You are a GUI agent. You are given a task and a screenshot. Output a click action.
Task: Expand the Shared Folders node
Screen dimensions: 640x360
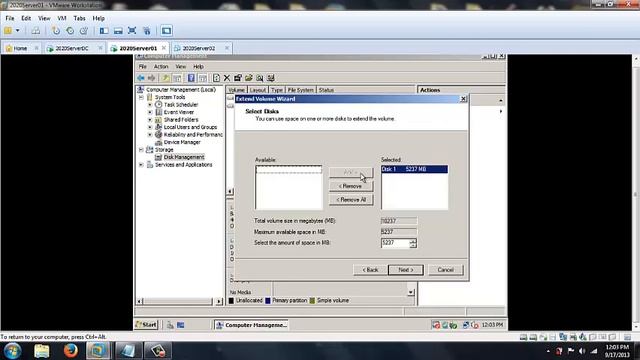click(150, 120)
